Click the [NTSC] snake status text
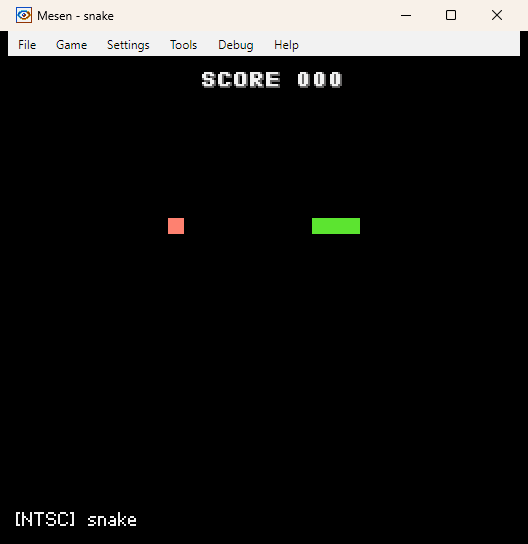This screenshot has height=544, width=528. [x=76, y=519]
